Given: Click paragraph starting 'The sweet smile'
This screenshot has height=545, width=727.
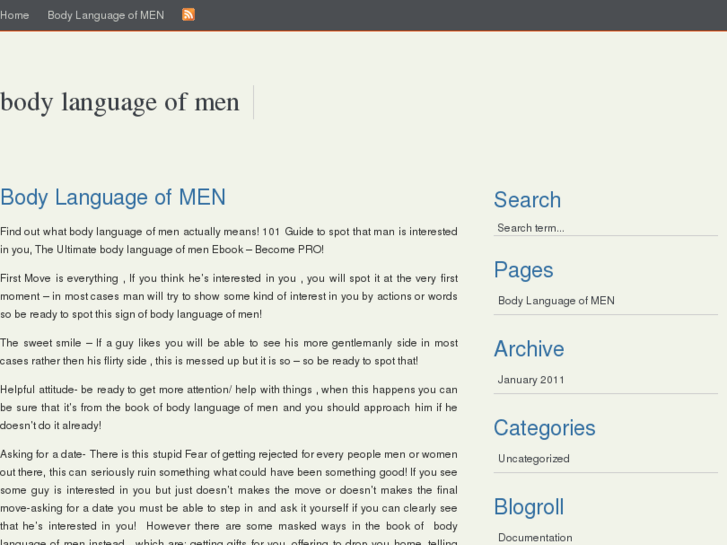Looking at the screenshot, I should (229, 352).
